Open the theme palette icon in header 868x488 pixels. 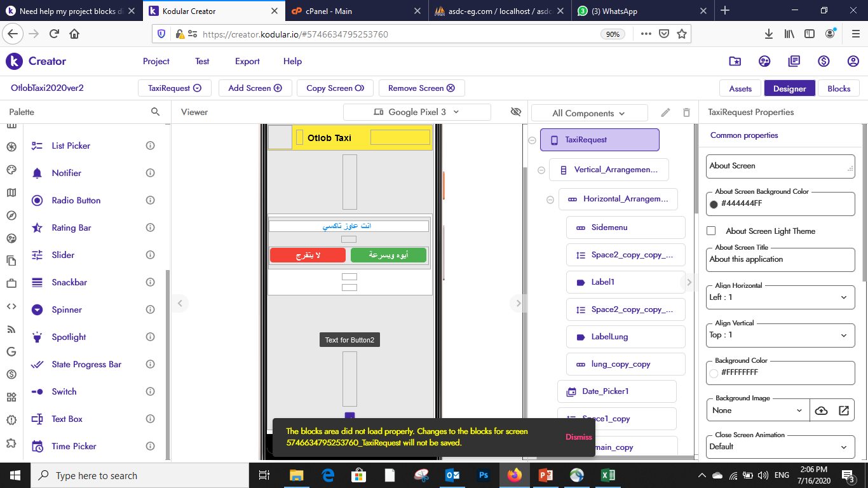pyautogui.click(x=764, y=61)
